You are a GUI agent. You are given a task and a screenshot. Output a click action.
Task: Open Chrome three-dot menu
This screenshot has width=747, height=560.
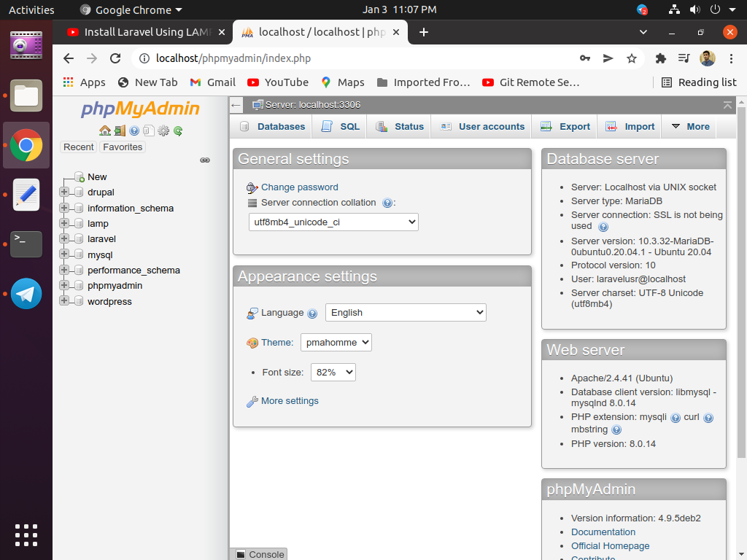point(731,58)
